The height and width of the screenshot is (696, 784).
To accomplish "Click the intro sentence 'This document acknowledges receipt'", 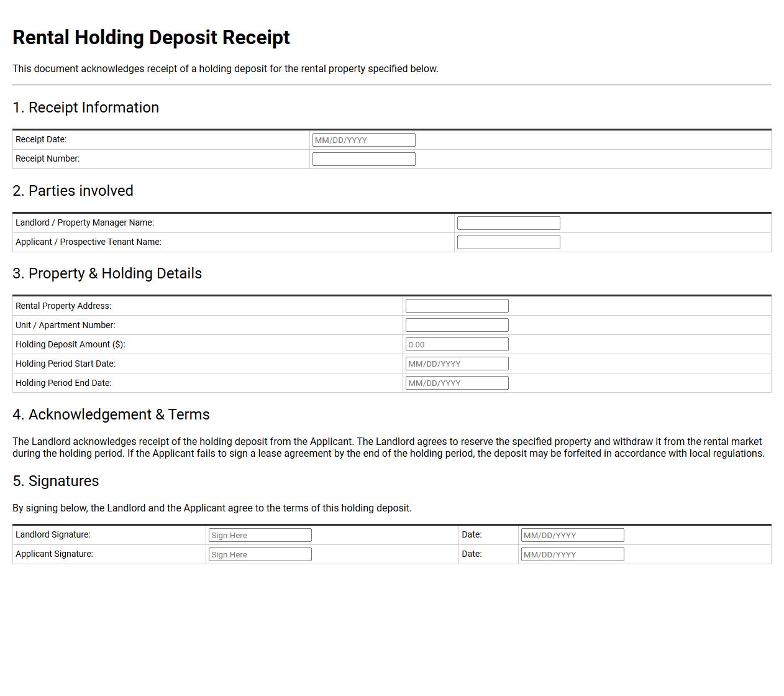I will click(x=226, y=68).
